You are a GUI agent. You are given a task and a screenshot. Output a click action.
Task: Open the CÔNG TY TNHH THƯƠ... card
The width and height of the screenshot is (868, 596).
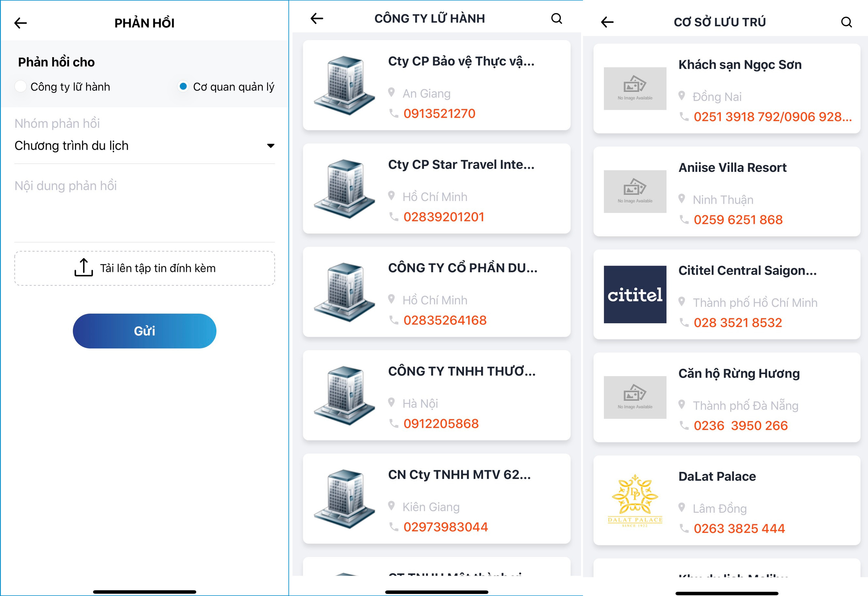click(x=437, y=395)
